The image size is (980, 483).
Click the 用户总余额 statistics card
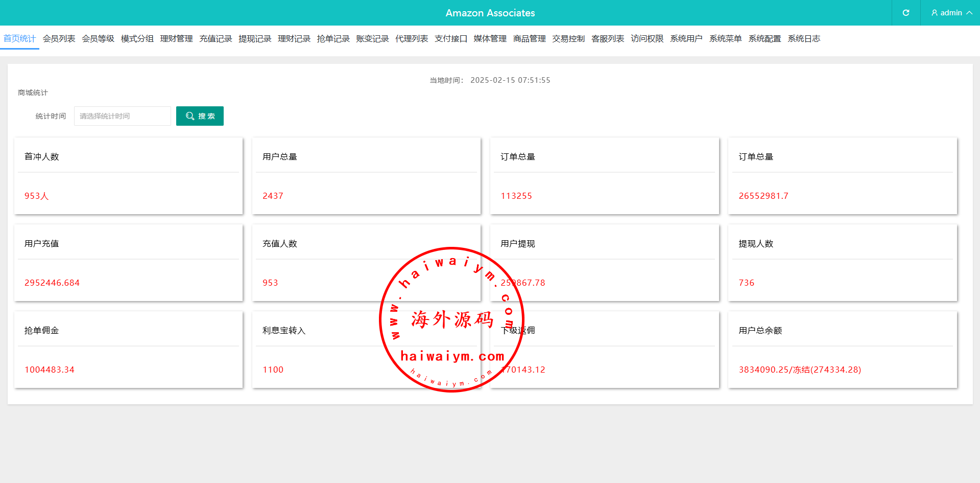click(842, 350)
